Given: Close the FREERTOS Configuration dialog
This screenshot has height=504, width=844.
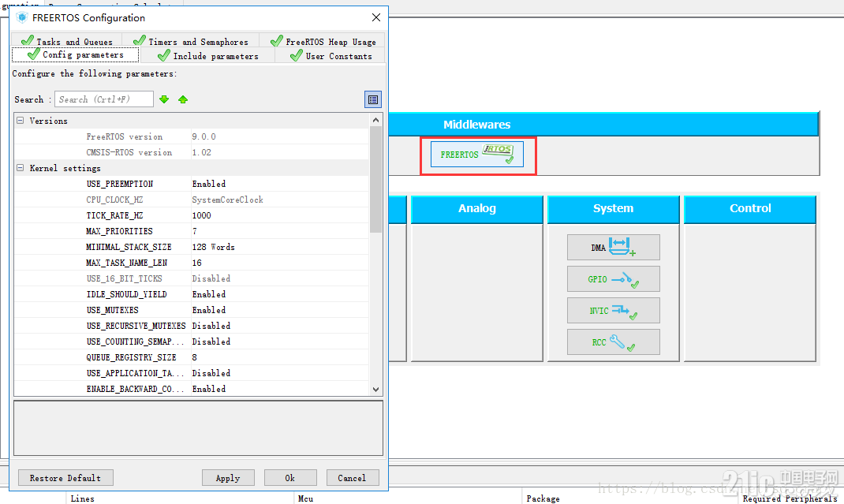Looking at the screenshot, I should [376, 17].
